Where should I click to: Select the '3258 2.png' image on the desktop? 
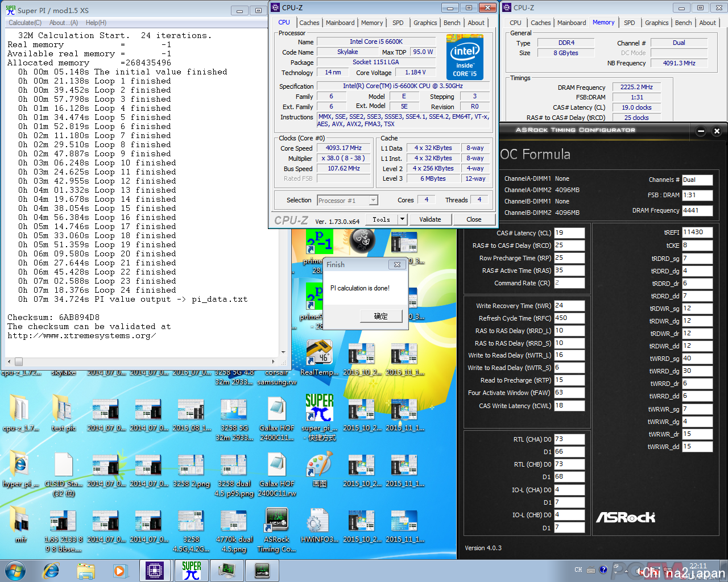click(x=191, y=469)
